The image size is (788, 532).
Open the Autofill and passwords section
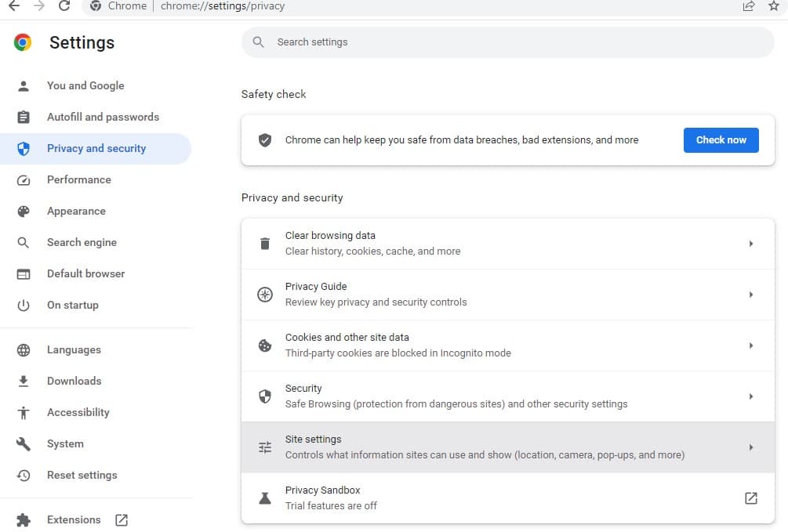point(103,117)
